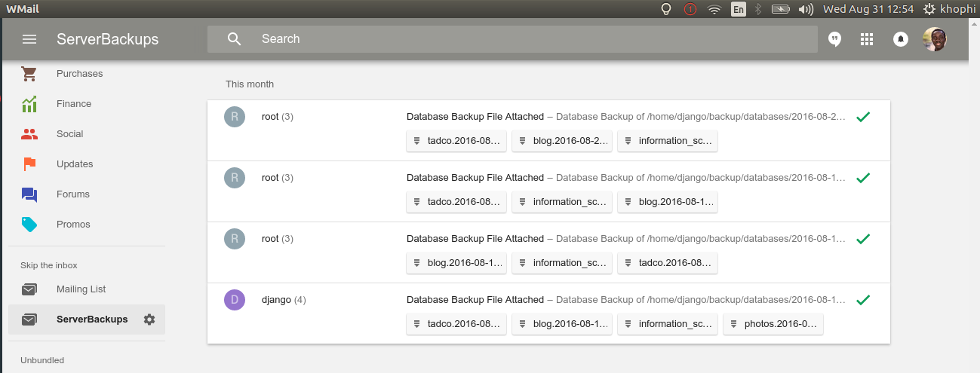Screen dimensions: 980x373
Task: Click the lightbulb indicator in system tray
Action: point(666,9)
